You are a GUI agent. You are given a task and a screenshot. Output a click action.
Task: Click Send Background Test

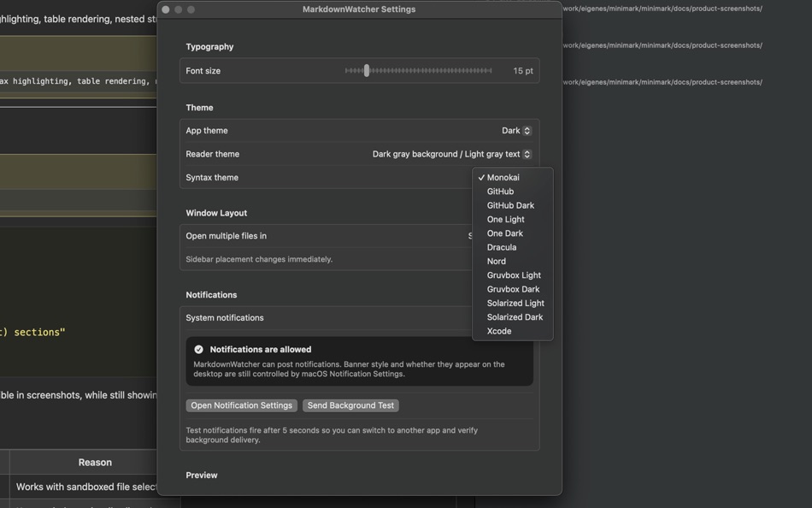pos(350,405)
